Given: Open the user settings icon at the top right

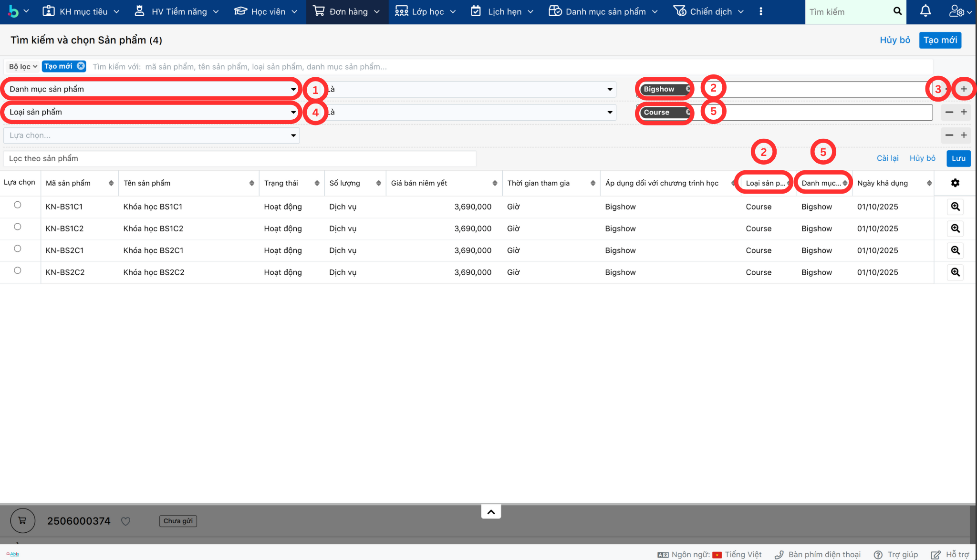Looking at the screenshot, I should click(x=956, y=11).
